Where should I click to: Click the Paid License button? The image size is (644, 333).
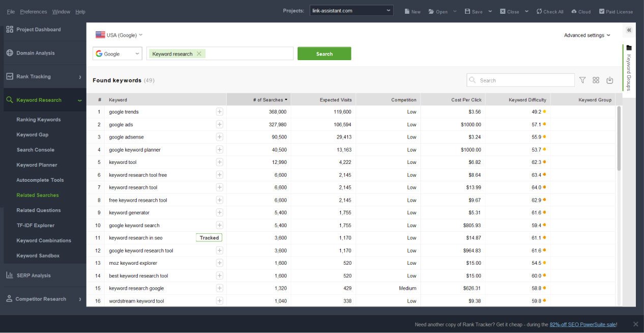pyautogui.click(x=616, y=11)
